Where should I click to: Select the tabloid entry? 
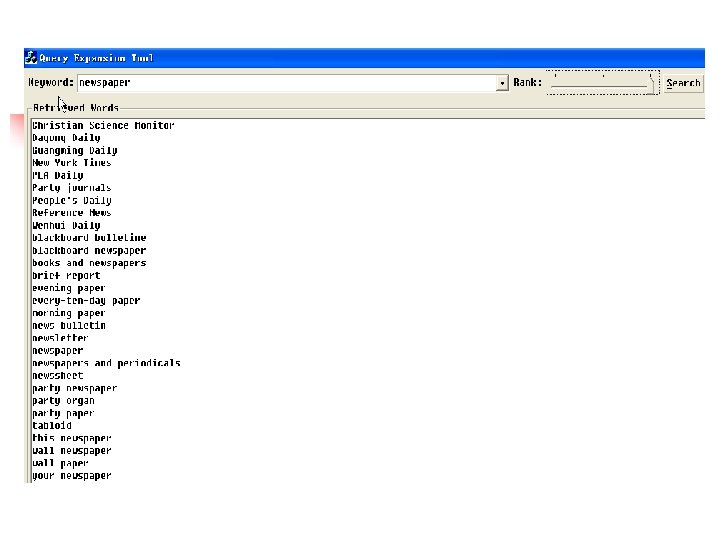[x=52, y=426]
